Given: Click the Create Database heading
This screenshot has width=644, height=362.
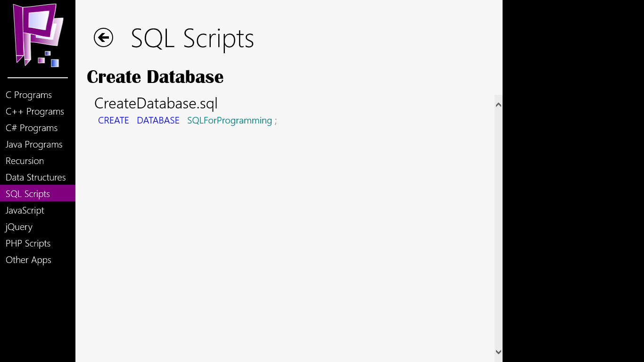Looking at the screenshot, I should tap(155, 77).
